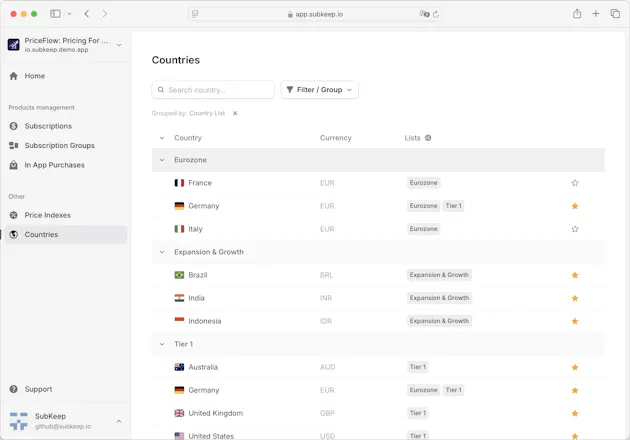This screenshot has width=630, height=440.
Task: Click the Subscription Groups icon
Action: [x=13, y=145]
